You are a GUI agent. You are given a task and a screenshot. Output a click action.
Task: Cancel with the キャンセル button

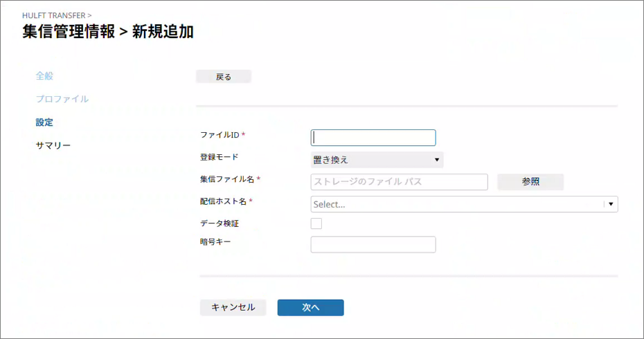(233, 307)
